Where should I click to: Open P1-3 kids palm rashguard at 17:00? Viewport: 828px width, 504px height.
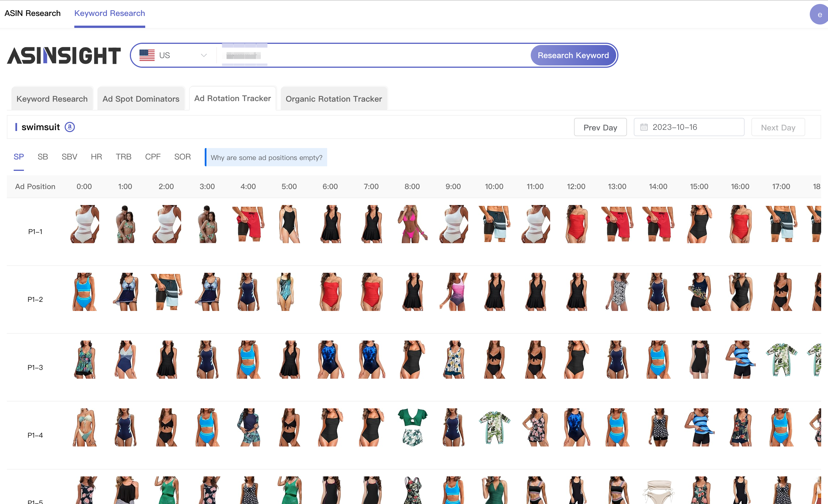(781, 360)
